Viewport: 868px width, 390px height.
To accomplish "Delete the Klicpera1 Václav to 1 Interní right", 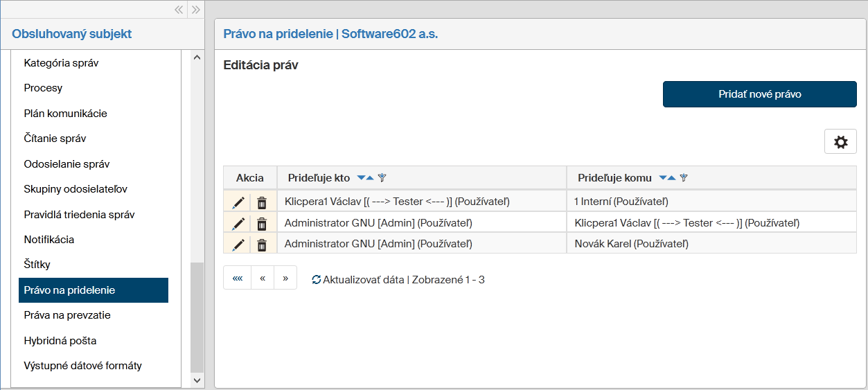I will 262,202.
